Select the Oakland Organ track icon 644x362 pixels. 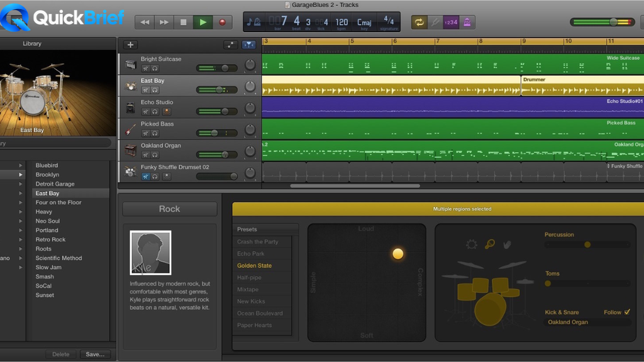tap(131, 151)
